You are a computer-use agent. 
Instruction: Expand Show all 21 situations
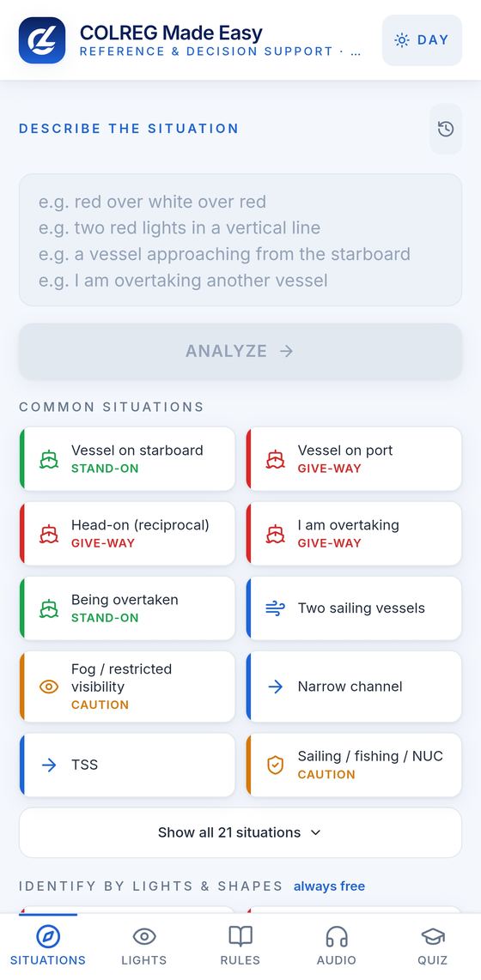pos(240,832)
